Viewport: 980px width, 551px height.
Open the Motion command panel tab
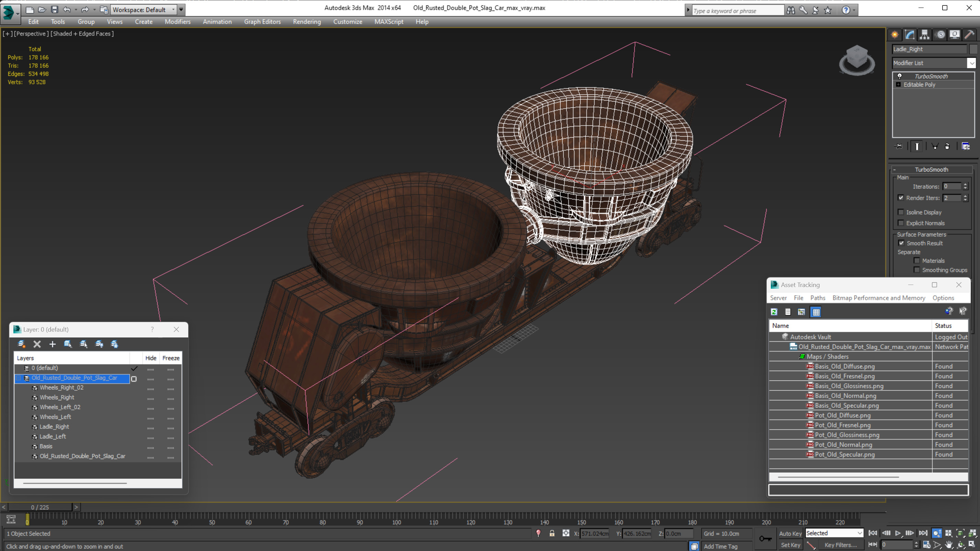pyautogui.click(x=940, y=35)
